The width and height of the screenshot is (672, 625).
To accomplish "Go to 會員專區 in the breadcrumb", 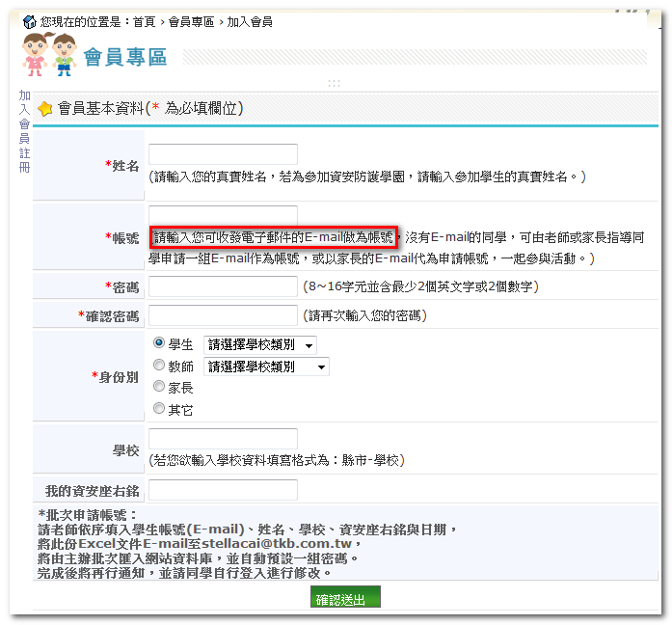I will (x=191, y=21).
